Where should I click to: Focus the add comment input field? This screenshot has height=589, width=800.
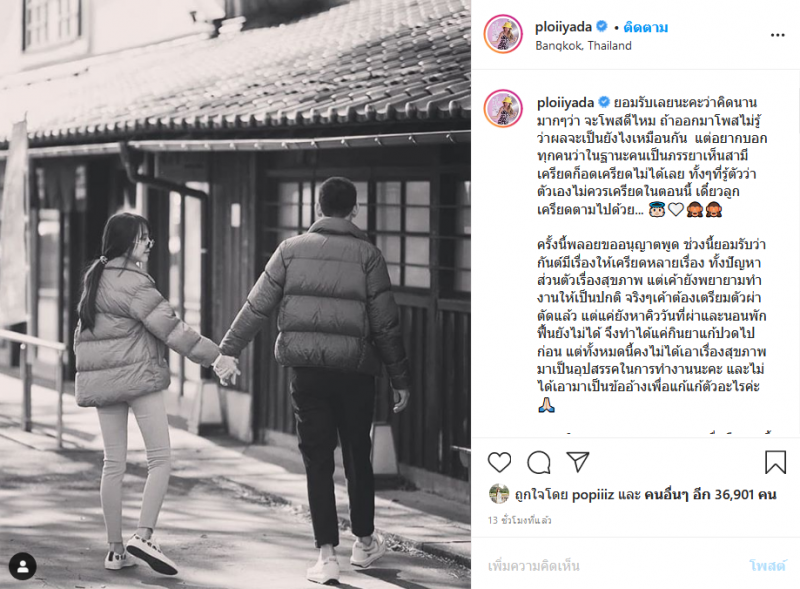pyautogui.click(x=612, y=566)
